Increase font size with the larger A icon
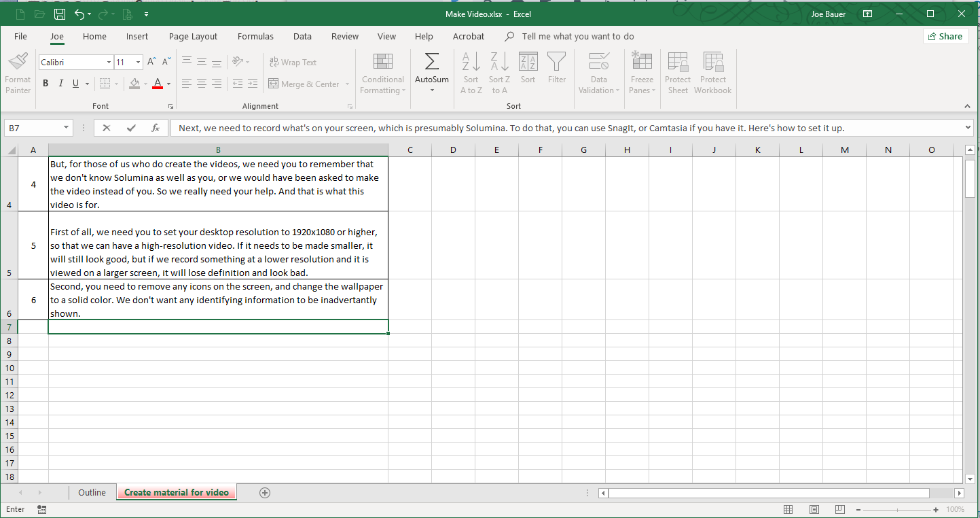 [152, 62]
